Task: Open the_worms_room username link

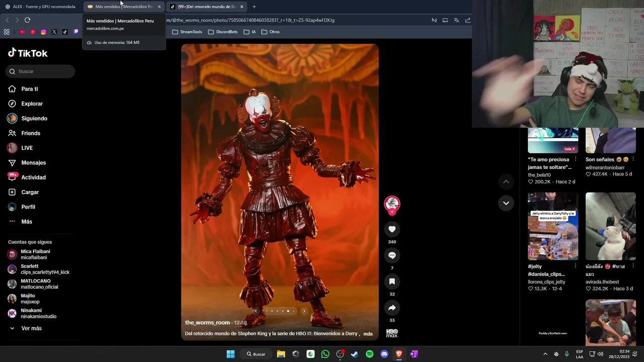Action: [x=207, y=323]
